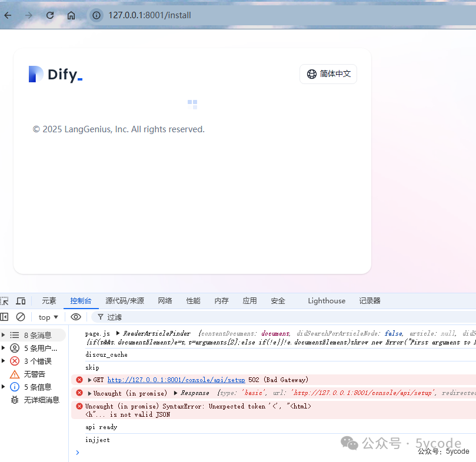476x462 pixels.
Task: Expand the first Uncaught error entry
Action: tap(88, 393)
